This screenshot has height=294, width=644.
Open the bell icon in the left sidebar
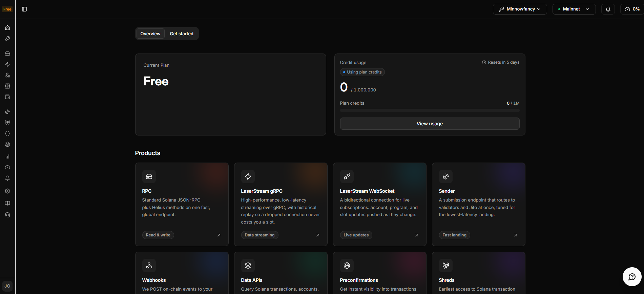click(x=7, y=178)
